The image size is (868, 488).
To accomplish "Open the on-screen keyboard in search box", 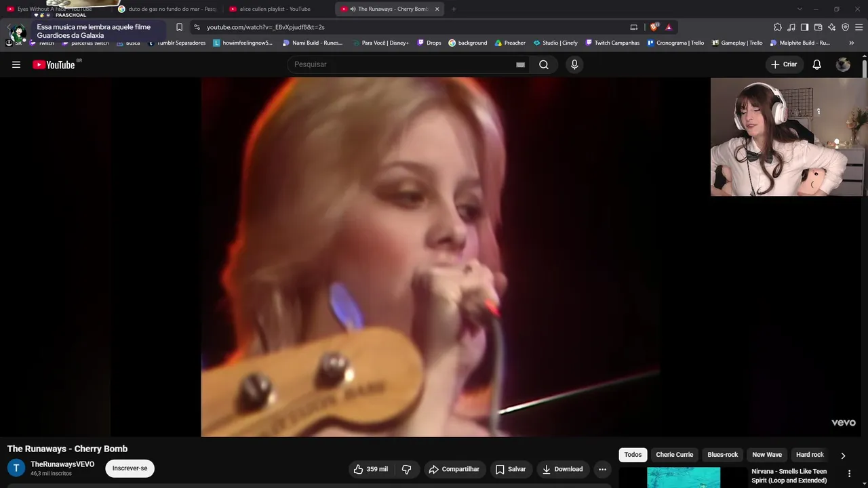I will 520,64.
